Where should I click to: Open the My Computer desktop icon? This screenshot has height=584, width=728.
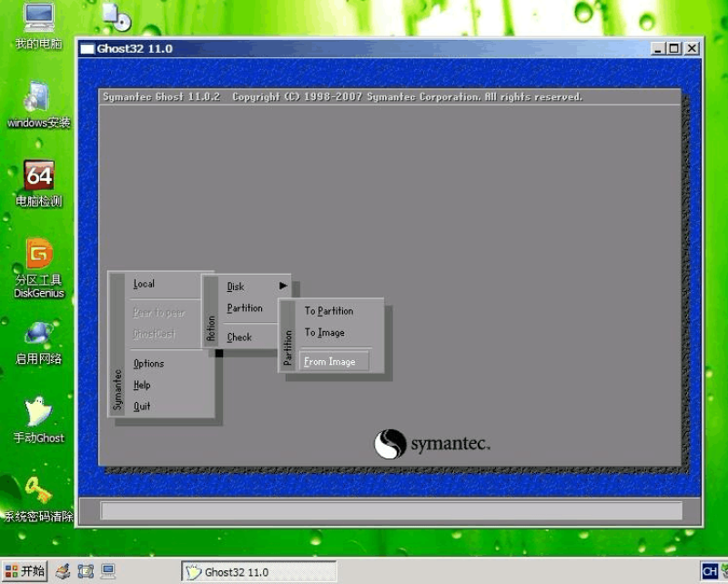pyautogui.click(x=39, y=25)
